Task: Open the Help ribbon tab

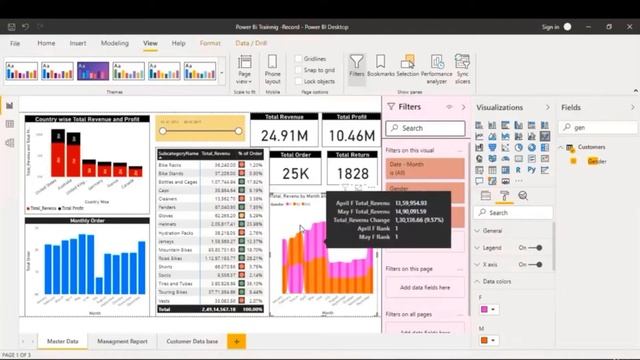Action: coord(178,43)
